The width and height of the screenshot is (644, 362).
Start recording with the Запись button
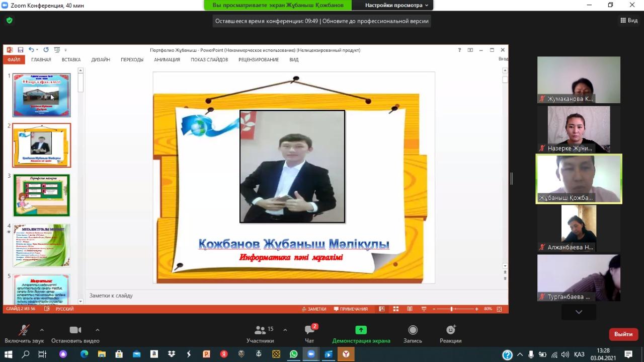(x=413, y=334)
